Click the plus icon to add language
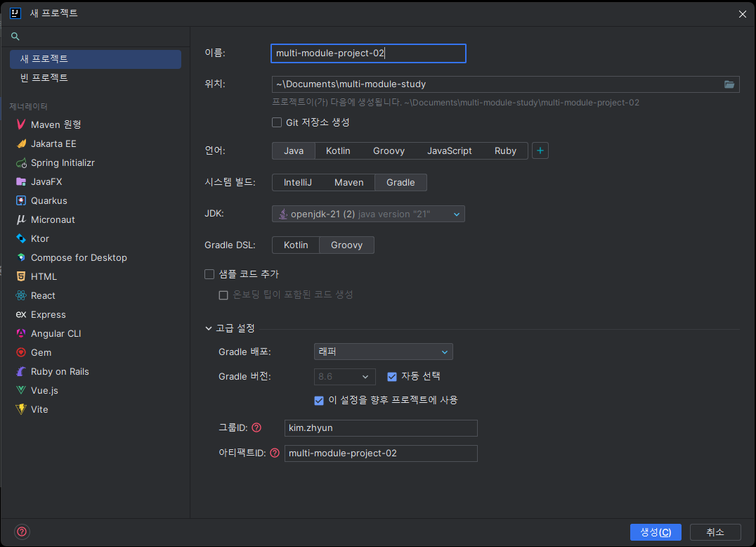Viewport: 756px width, 547px height. pos(540,151)
